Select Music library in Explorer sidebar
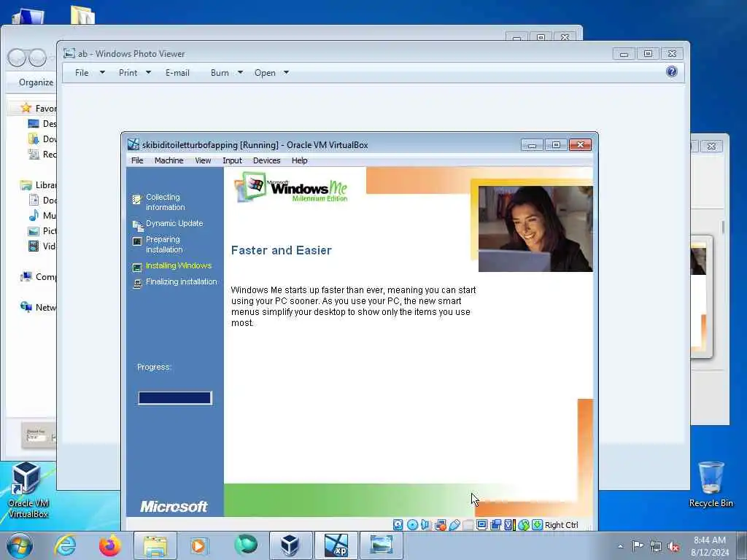This screenshot has width=747, height=560. point(43,215)
